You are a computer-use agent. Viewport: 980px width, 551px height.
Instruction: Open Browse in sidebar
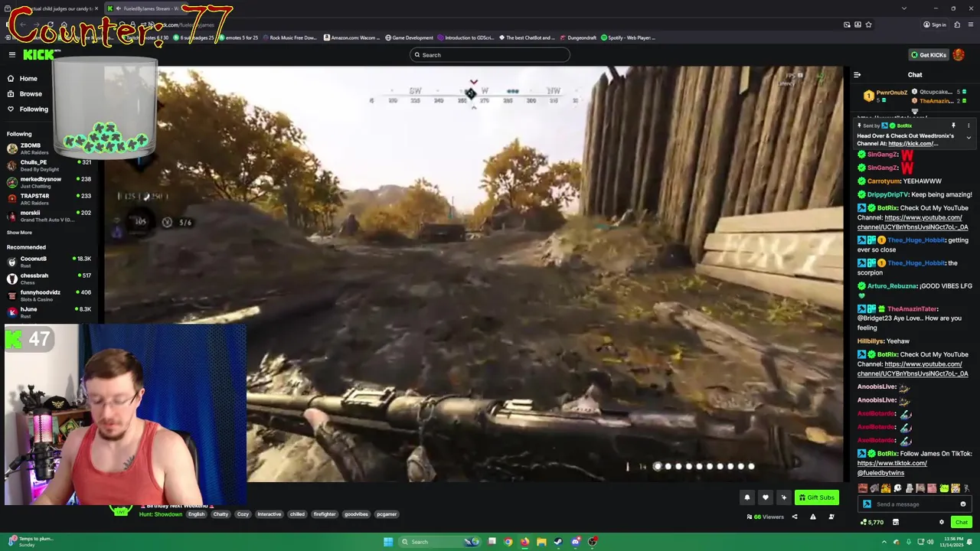(27, 93)
